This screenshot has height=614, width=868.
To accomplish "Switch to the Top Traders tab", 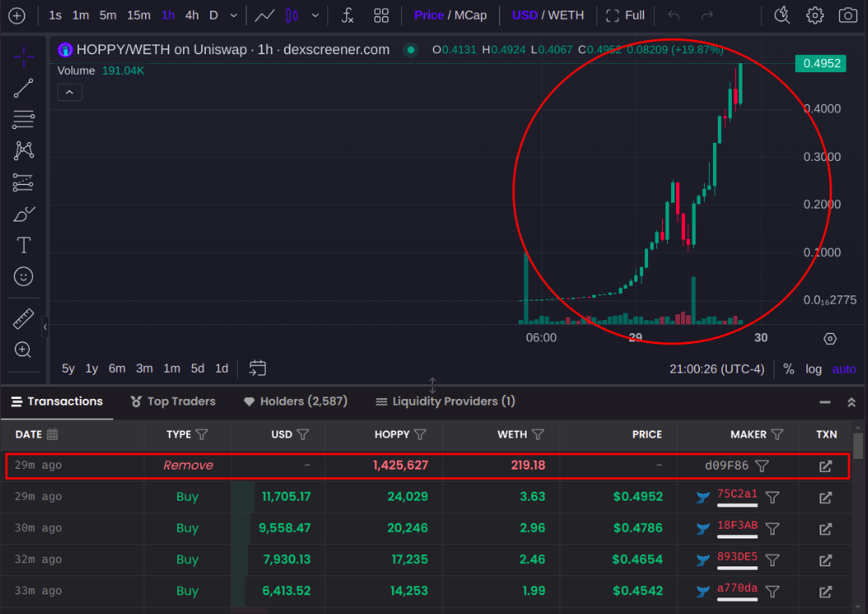I will tap(173, 401).
